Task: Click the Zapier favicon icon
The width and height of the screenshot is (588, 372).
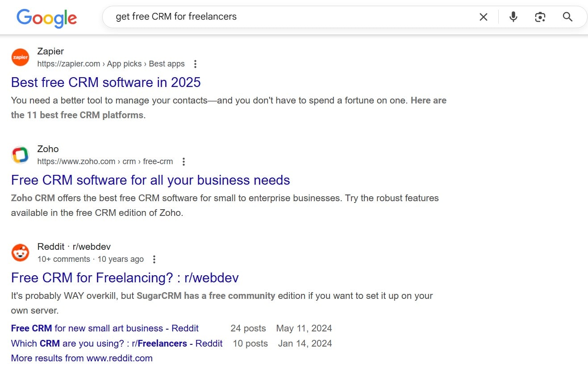Action: pos(20,57)
